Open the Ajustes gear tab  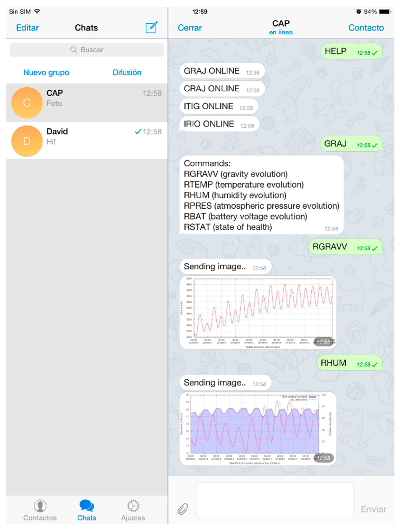(x=133, y=506)
